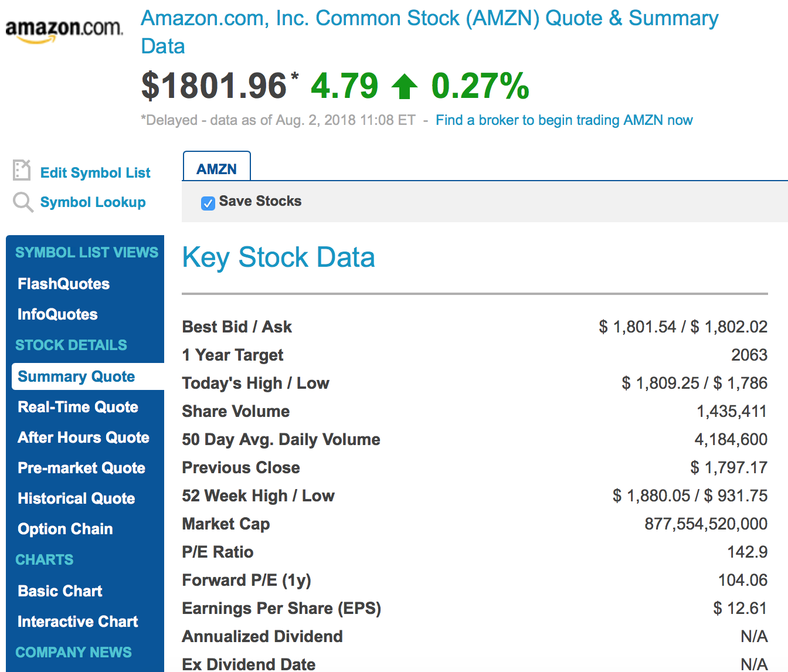Click the Edit Symbol List notepad icon

(x=22, y=170)
